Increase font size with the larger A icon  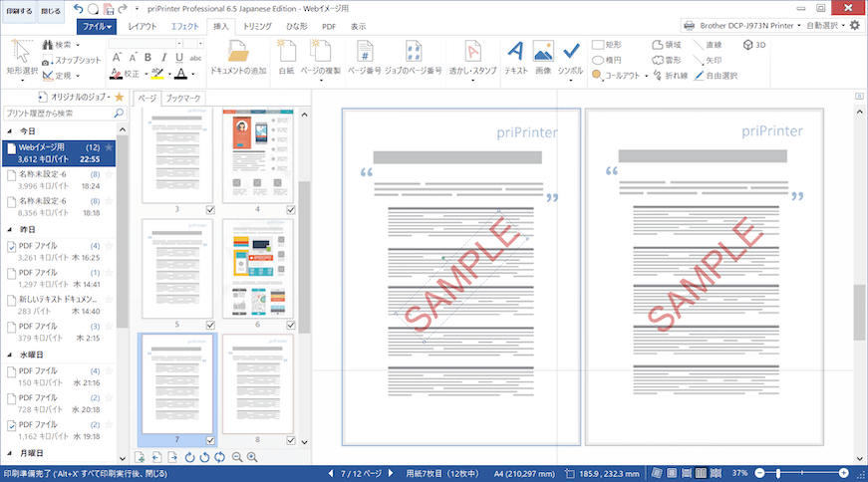tap(117, 58)
